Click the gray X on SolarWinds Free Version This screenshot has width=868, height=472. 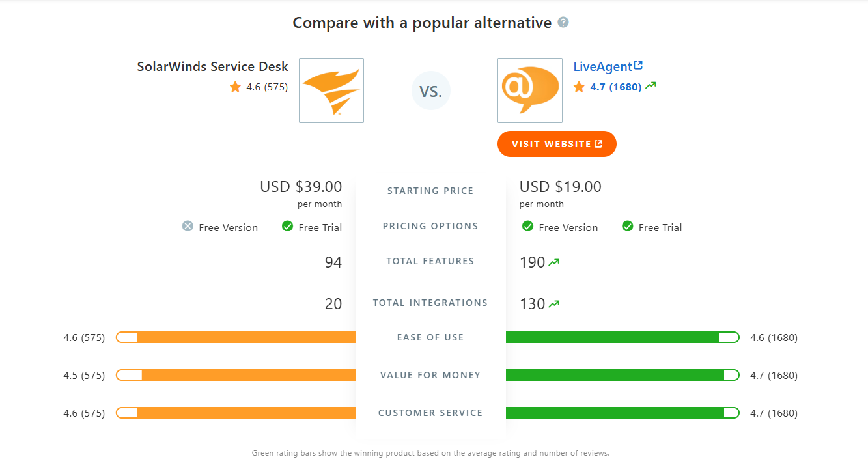pos(187,227)
